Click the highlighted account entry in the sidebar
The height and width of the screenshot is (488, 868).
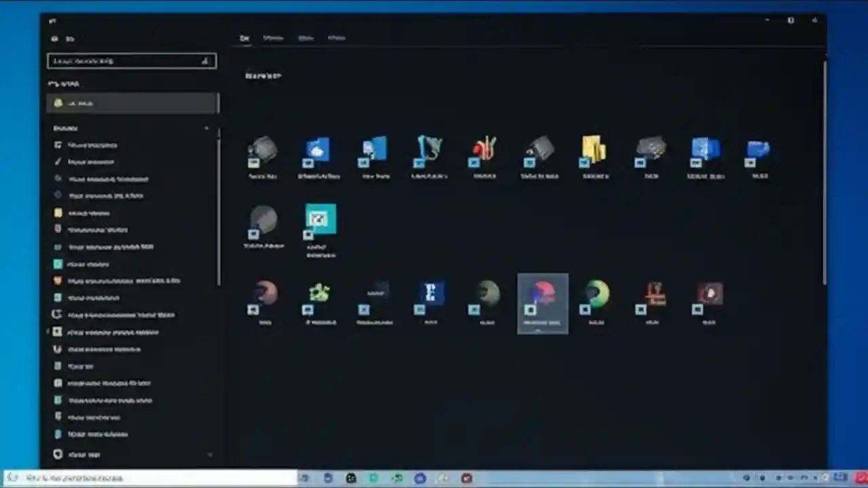(x=132, y=103)
